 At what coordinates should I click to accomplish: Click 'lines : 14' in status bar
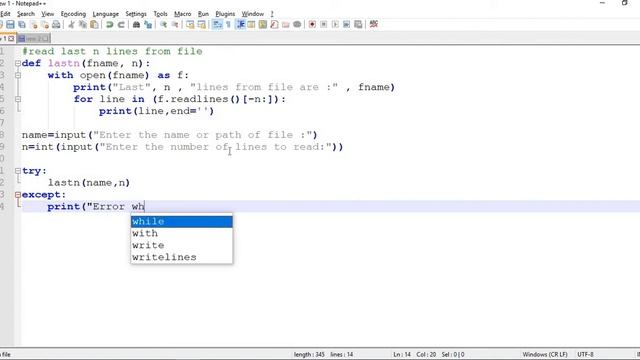(342, 354)
